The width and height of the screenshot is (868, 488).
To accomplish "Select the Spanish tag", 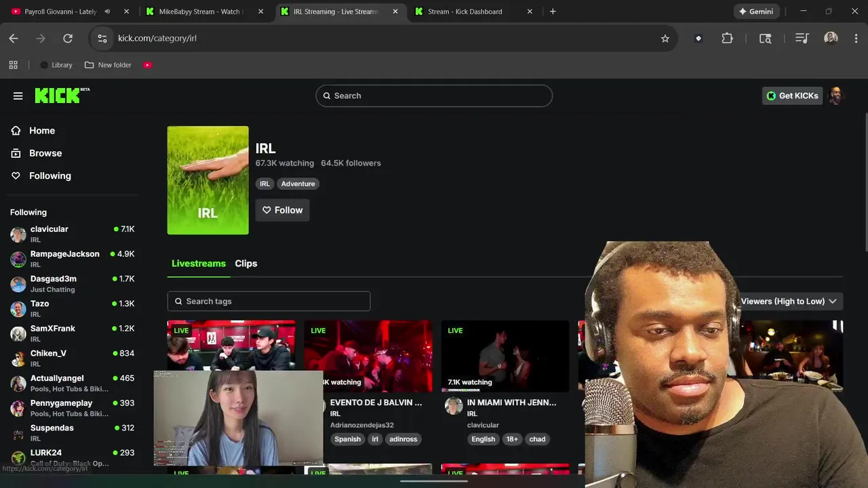I will point(347,439).
